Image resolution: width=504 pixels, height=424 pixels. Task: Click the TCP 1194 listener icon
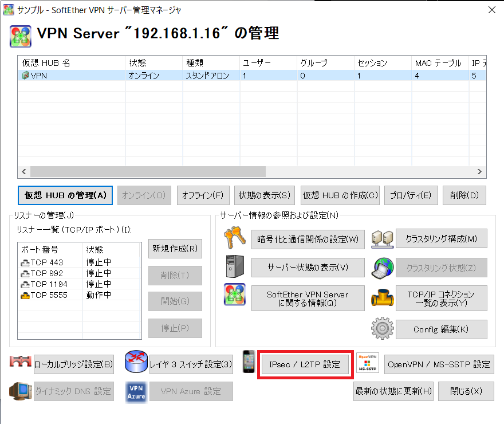tap(25, 285)
